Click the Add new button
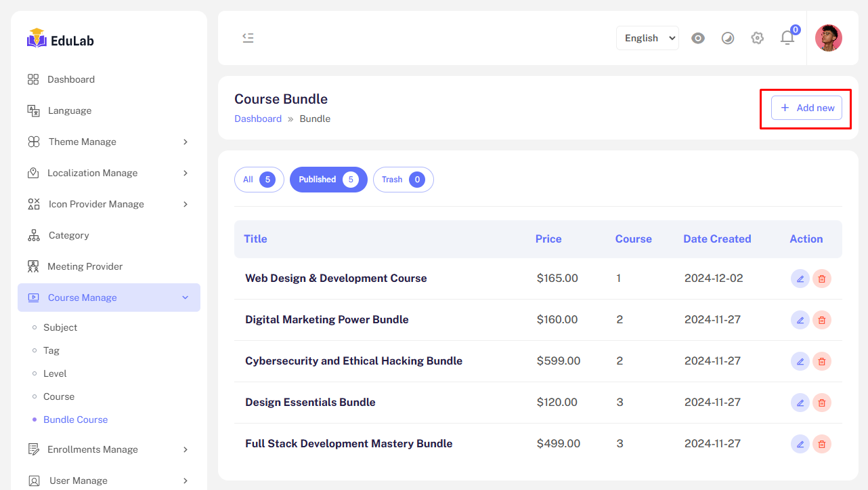 (806, 108)
